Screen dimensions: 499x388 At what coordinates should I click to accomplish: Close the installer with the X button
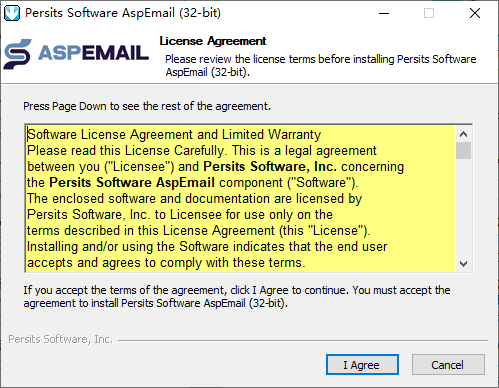click(475, 13)
